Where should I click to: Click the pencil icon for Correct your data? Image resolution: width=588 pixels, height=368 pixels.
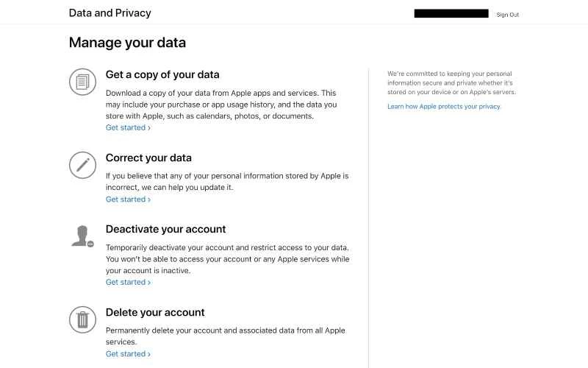point(82,164)
